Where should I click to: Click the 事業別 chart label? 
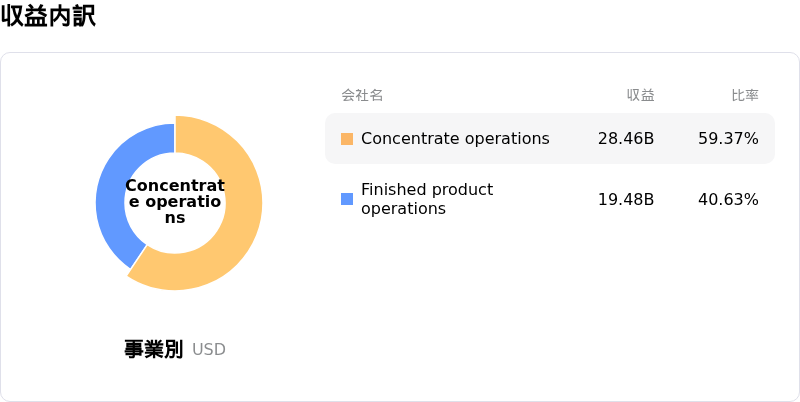pyautogui.click(x=153, y=349)
